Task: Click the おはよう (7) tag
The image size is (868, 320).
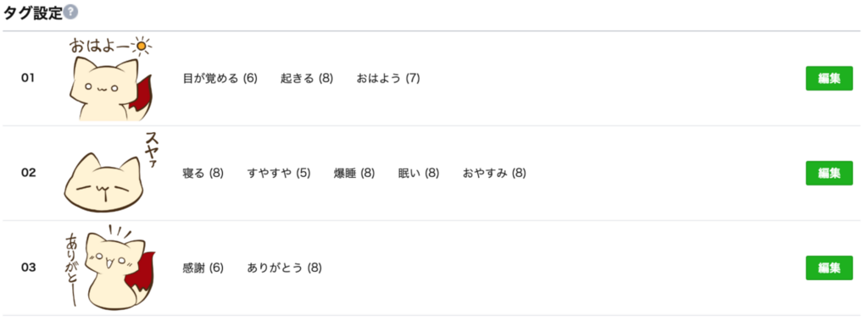Action: coord(388,79)
